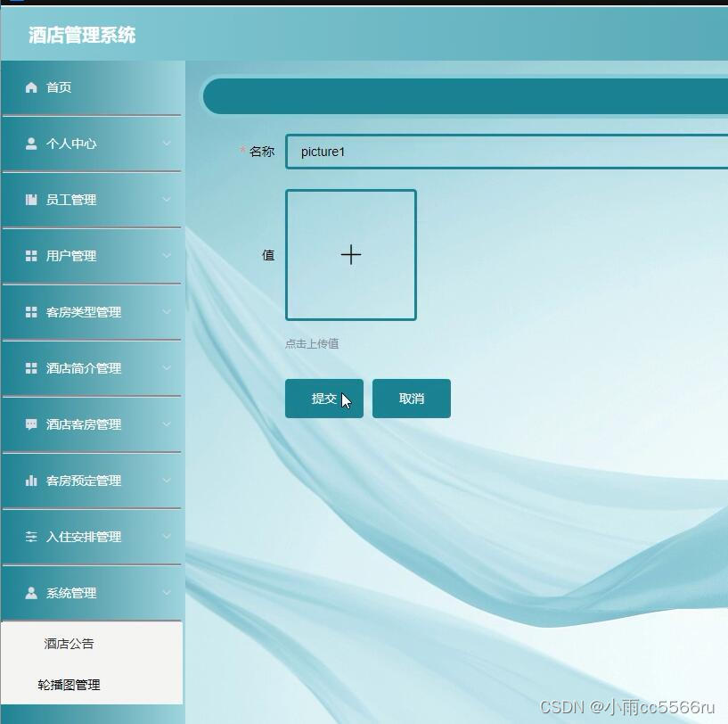Click the 点击上传值 hint text
This screenshot has width=728, height=724.
312,344
